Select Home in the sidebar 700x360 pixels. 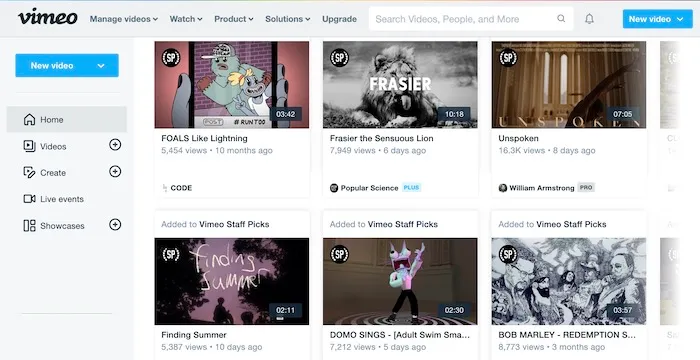coord(67,120)
